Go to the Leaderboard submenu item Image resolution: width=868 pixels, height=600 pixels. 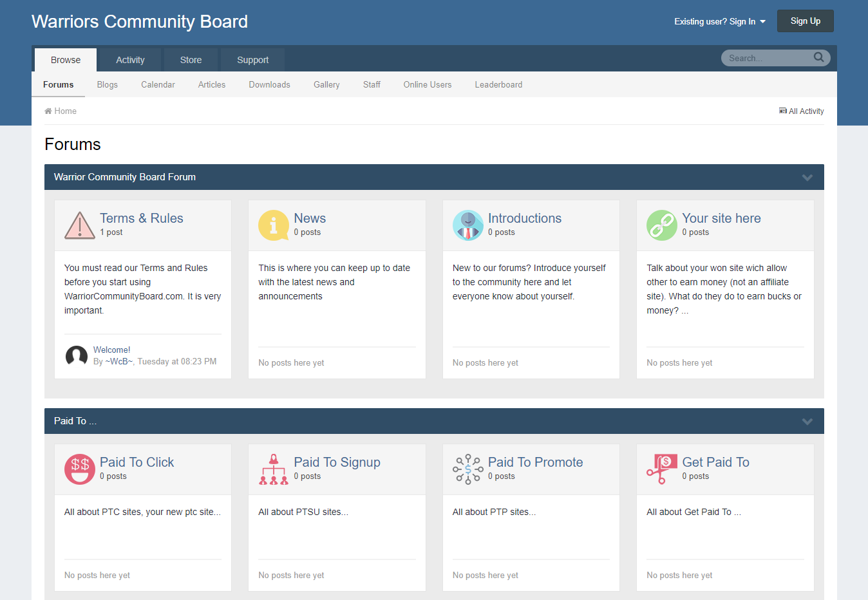498,84
